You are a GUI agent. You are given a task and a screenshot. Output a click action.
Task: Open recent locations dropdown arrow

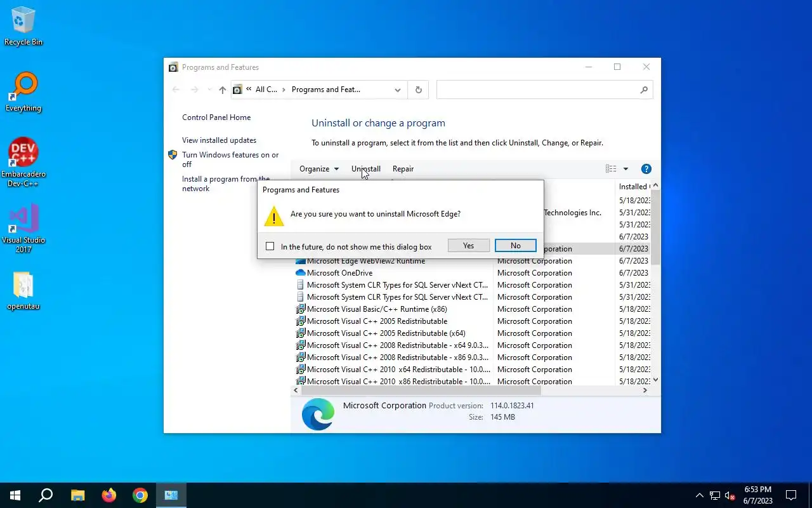pos(209,90)
